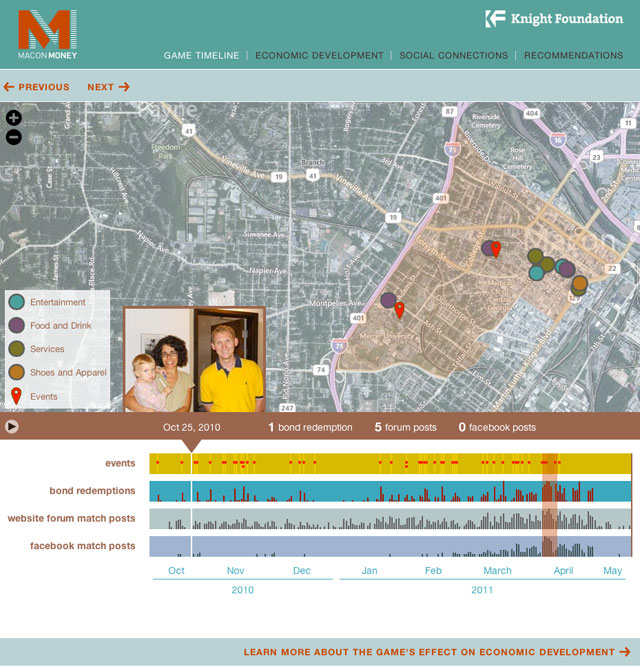Click the 'facebook match posts' label

click(x=82, y=546)
